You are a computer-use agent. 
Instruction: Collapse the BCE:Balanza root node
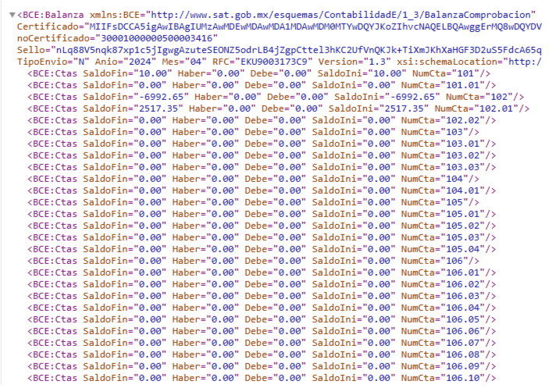coord(11,14)
